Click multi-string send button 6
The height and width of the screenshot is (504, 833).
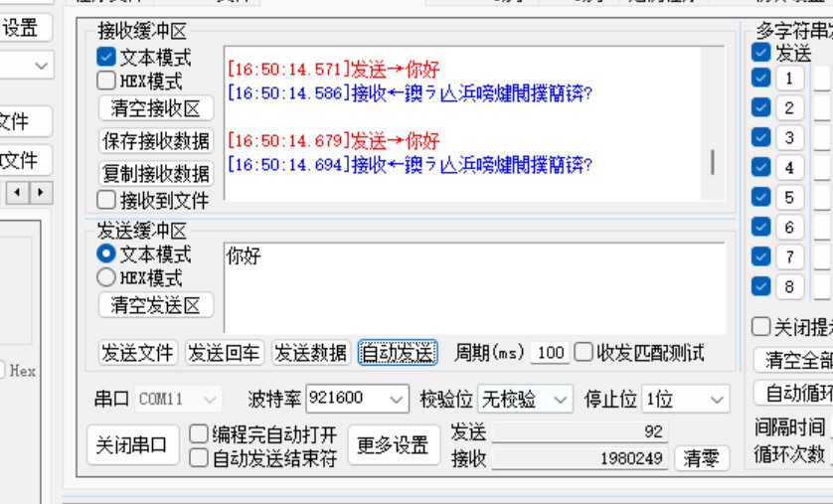tap(789, 228)
